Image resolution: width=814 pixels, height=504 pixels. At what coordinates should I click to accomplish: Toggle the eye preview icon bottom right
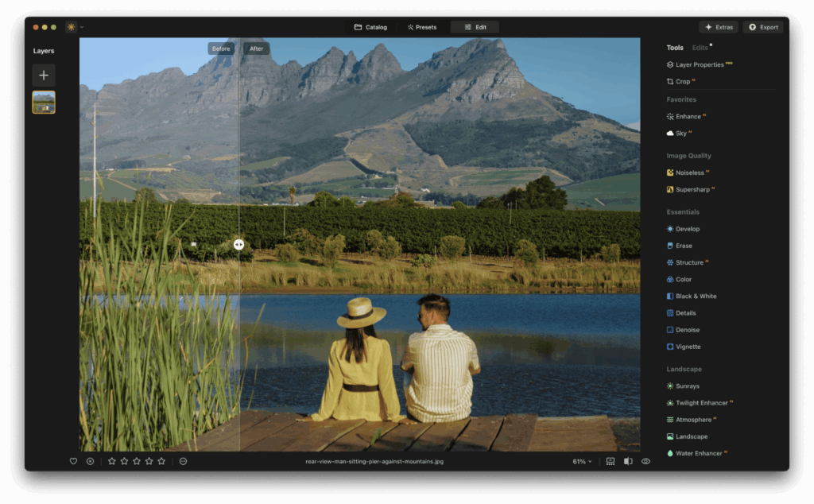[x=645, y=461]
